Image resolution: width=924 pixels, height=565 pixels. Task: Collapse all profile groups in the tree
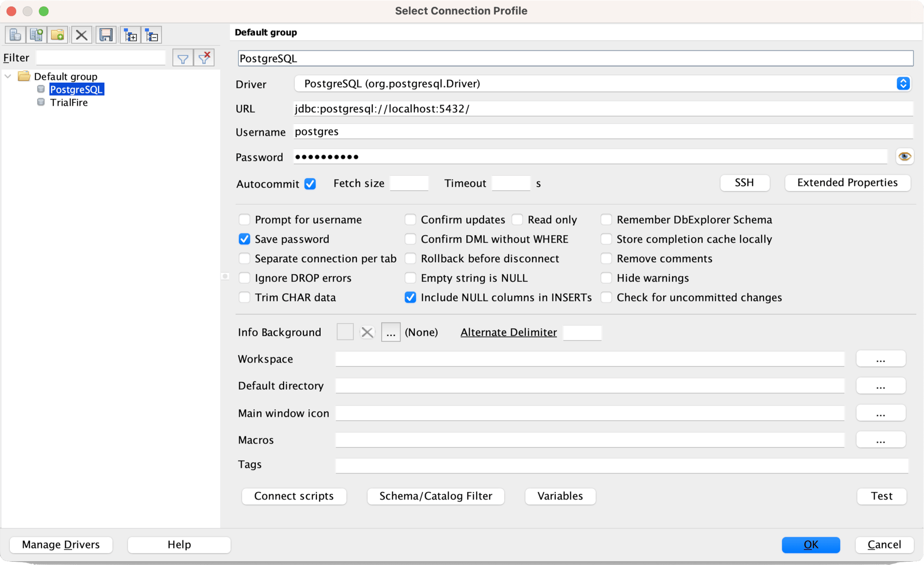coord(151,34)
